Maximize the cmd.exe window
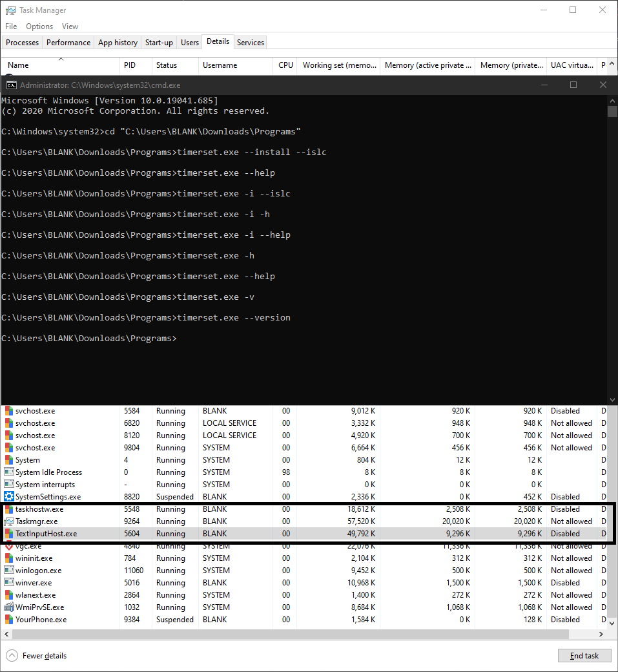This screenshot has width=618, height=672. tap(573, 85)
